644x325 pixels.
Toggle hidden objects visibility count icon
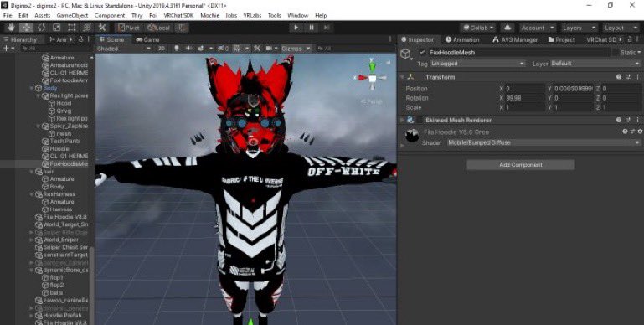(x=223, y=49)
